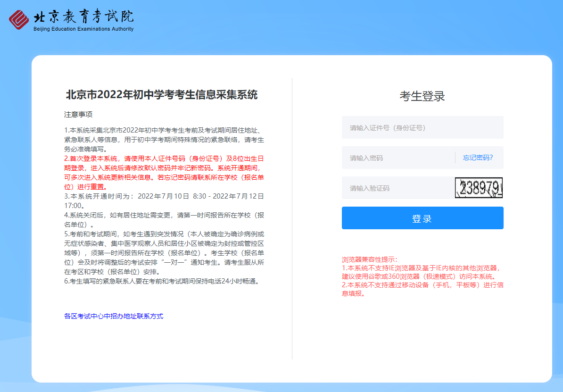Click notice item 1 about address collection

pos(164,140)
